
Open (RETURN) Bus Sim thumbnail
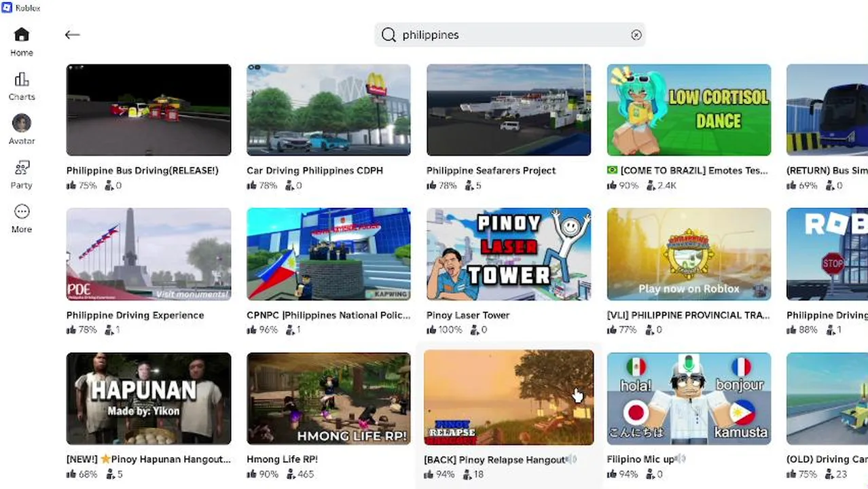click(x=827, y=110)
